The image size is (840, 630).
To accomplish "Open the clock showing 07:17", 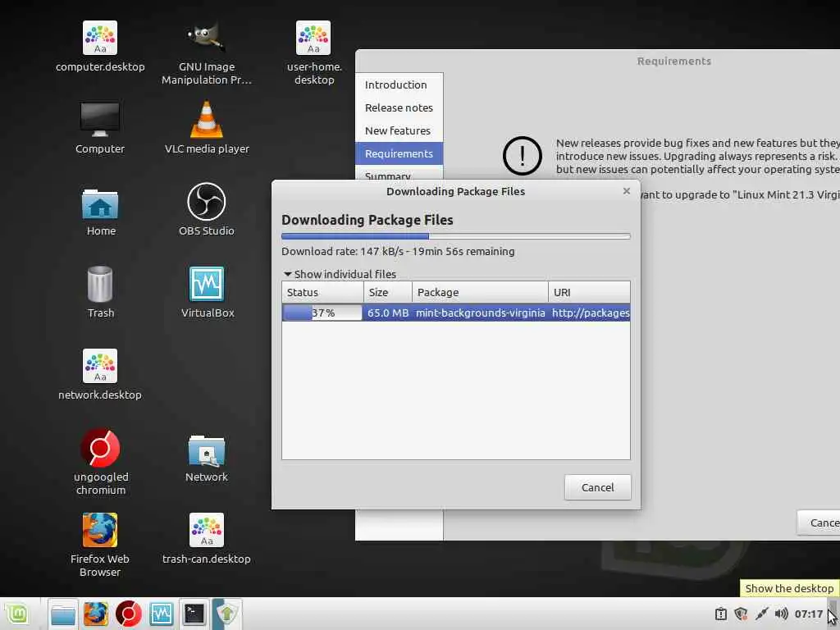I will coord(808,614).
